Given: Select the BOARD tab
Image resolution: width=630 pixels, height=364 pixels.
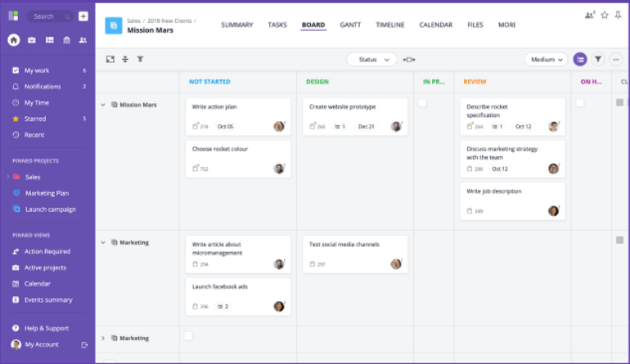Looking at the screenshot, I should click(313, 25).
